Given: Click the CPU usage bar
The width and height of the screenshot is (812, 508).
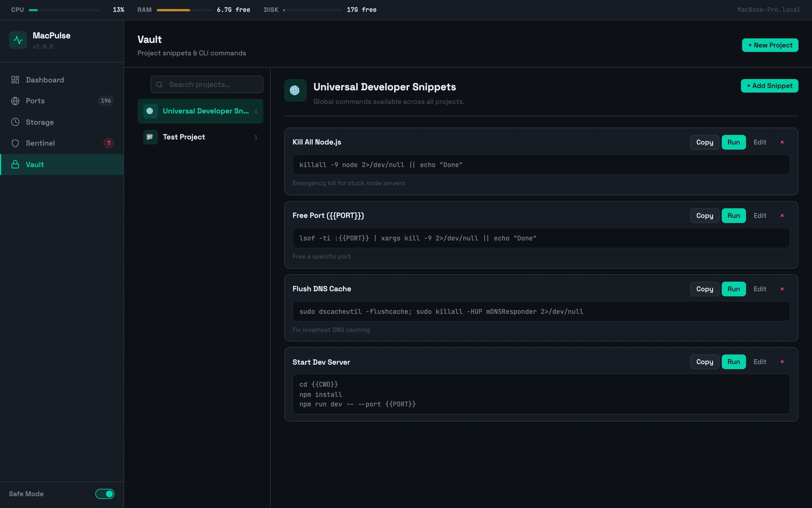Looking at the screenshot, I should (64, 10).
